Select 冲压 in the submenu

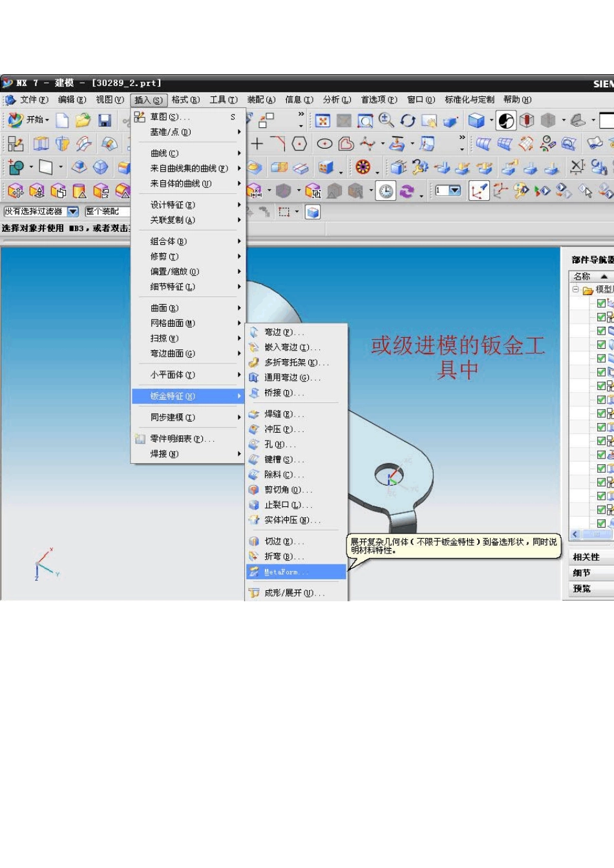click(297, 429)
